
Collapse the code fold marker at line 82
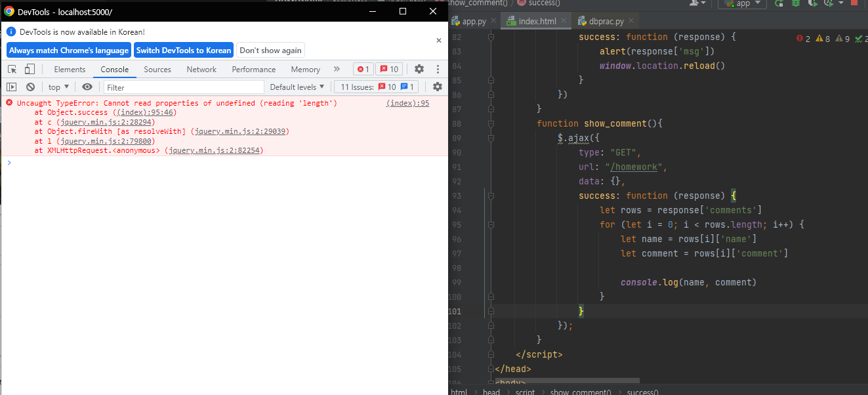coord(490,37)
